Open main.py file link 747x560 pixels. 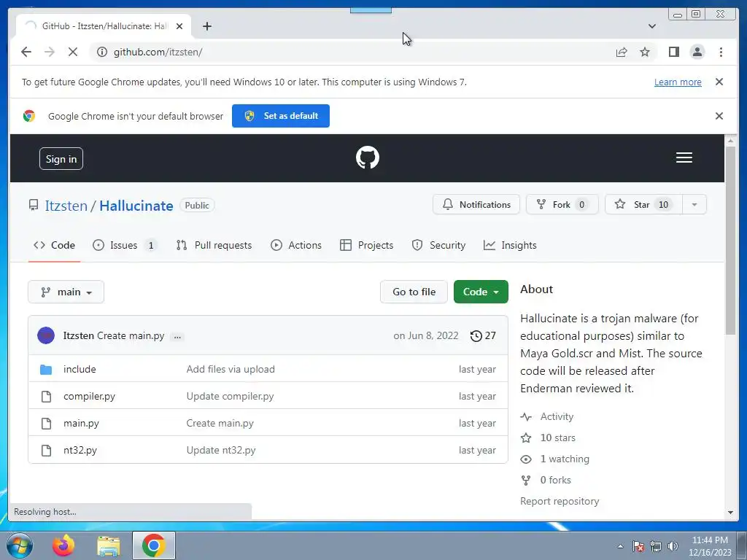pyautogui.click(x=81, y=424)
